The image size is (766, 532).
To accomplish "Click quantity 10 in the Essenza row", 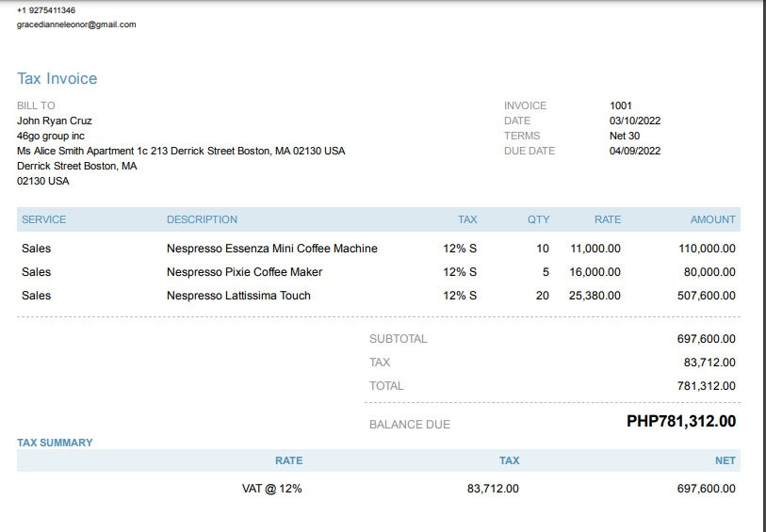I will coord(543,249).
